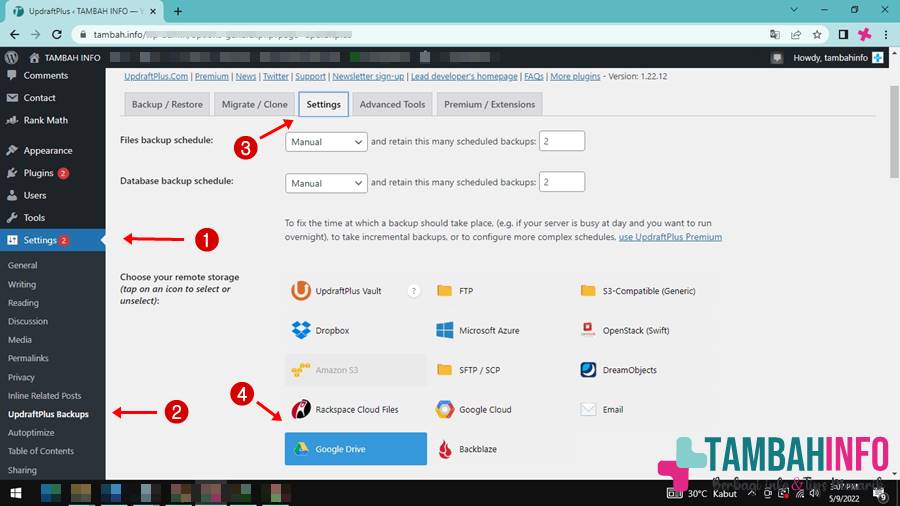
Task: Go to General settings submenu
Action: [22, 265]
